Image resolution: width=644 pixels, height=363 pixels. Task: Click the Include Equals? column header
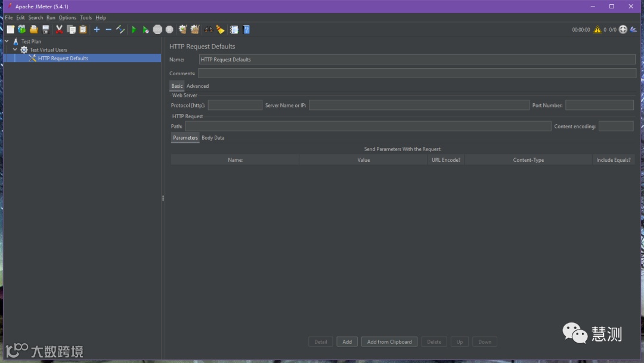614,160
